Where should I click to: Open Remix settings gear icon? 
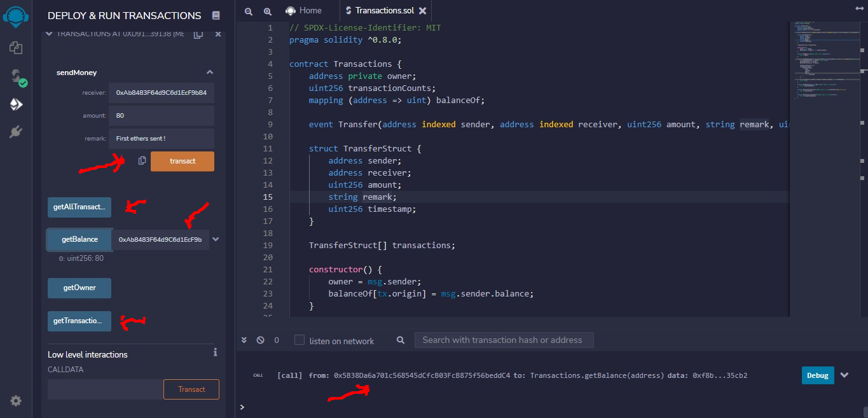click(16, 401)
